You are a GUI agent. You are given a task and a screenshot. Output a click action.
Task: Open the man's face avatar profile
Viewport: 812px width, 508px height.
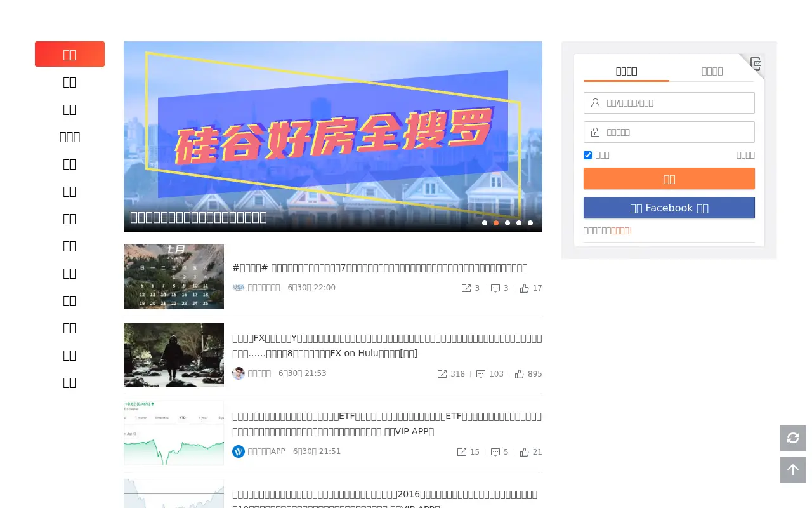pyautogui.click(x=239, y=373)
